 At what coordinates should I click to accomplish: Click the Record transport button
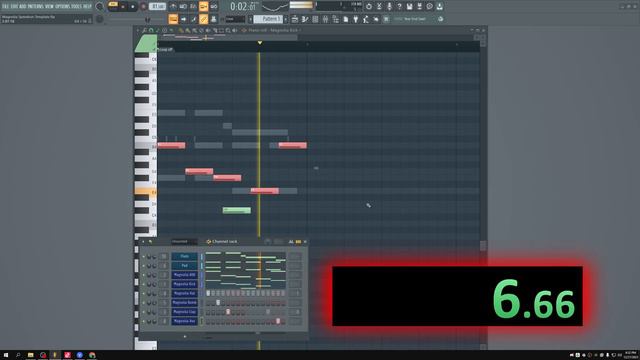coord(143,7)
